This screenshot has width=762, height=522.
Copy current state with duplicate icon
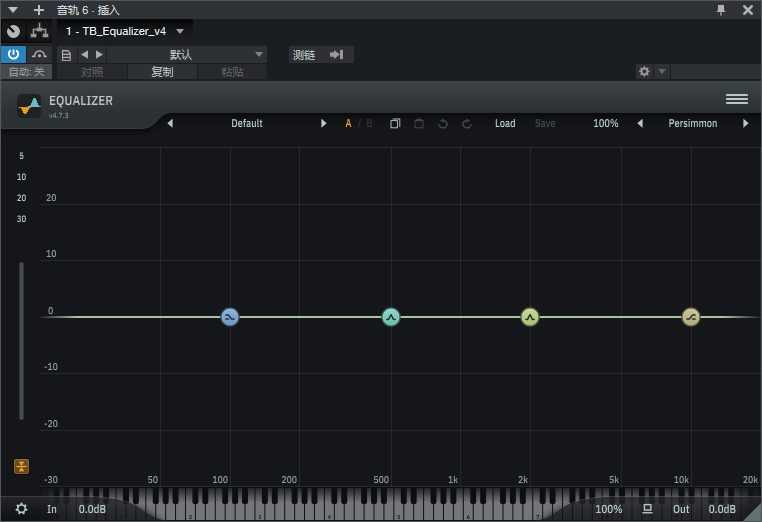pos(395,123)
